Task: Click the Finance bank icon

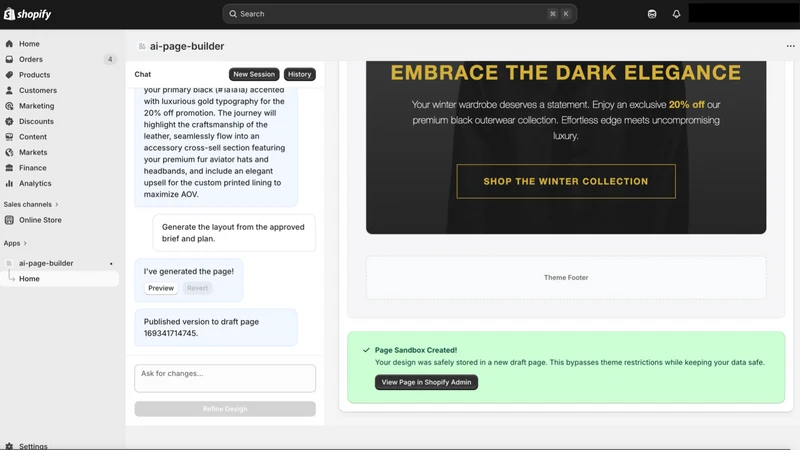Action: coord(9,168)
